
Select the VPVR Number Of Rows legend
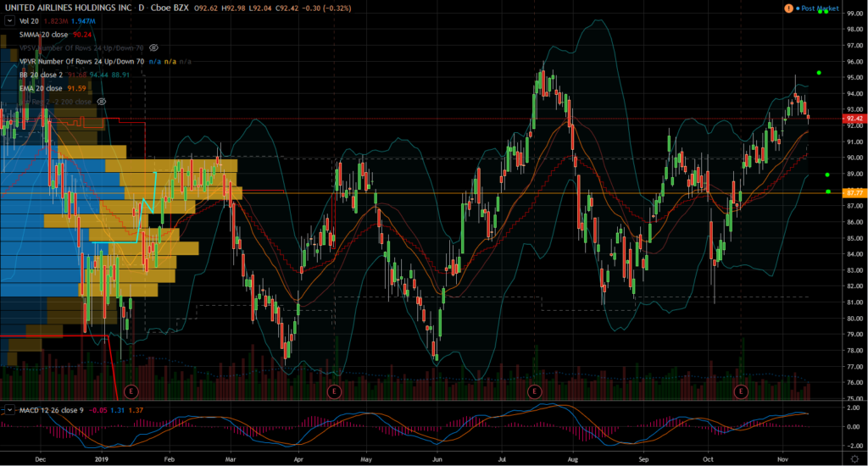click(81, 62)
